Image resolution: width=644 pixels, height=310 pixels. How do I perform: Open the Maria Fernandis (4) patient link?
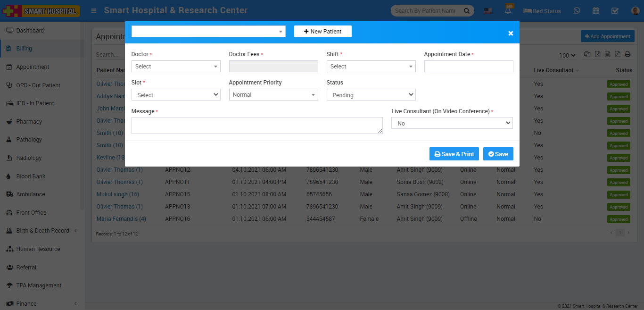tap(121, 219)
